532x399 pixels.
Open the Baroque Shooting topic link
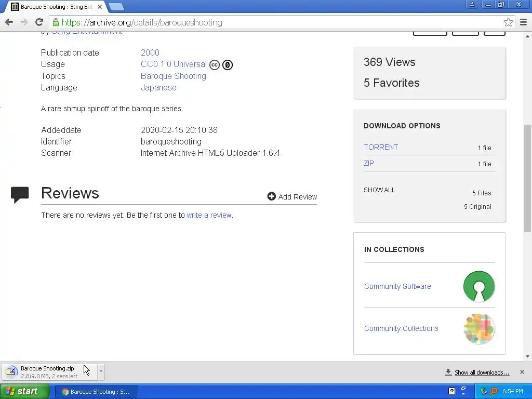(x=174, y=76)
